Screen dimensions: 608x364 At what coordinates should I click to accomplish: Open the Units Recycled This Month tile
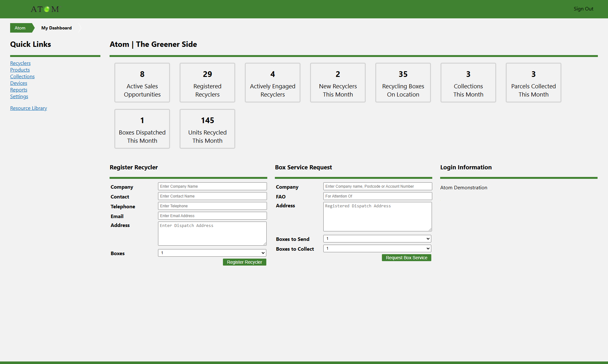click(x=207, y=129)
